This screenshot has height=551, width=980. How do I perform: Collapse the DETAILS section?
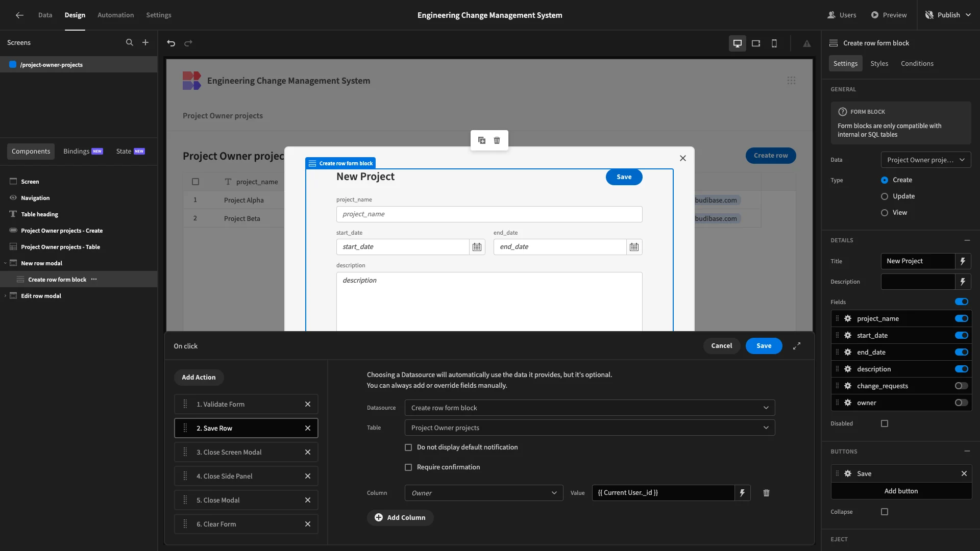pyautogui.click(x=967, y=240)
